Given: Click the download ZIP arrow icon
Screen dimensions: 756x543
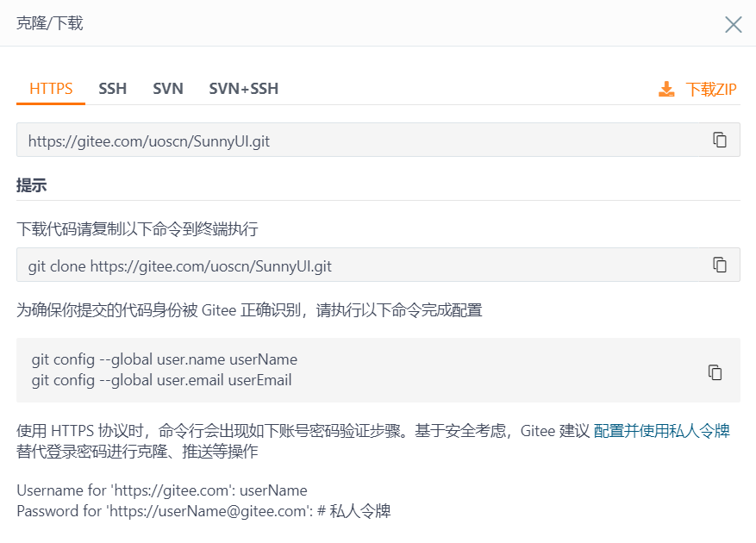Looking at the screenshot, I should (x=666, y=90).
